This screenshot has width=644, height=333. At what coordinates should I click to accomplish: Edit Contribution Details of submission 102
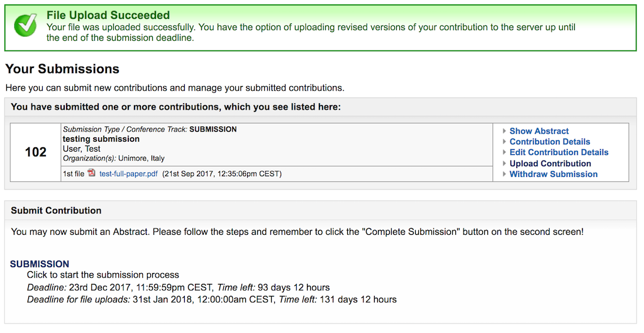click(x=559, y=152)
